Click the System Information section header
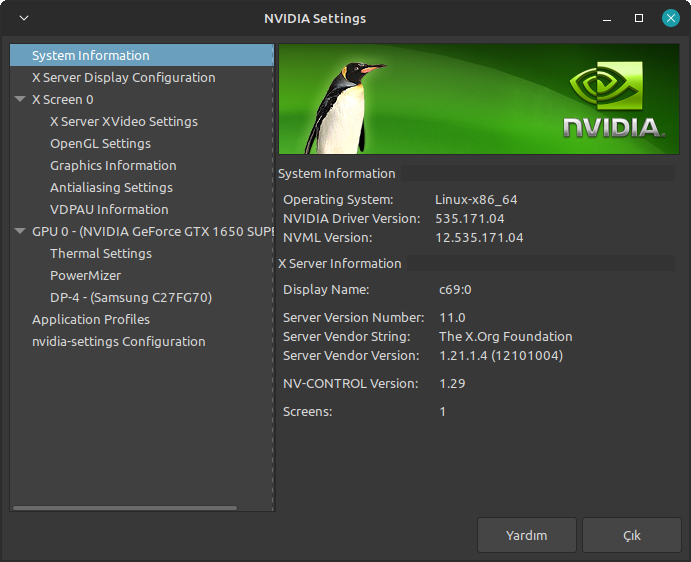691x562 pixels. (337, 174)
